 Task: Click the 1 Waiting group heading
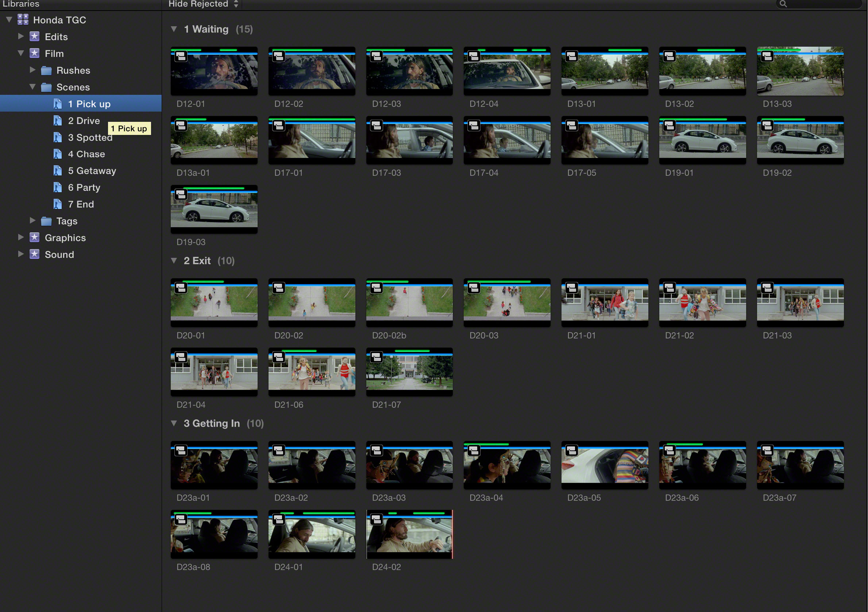(x=206, y=29)
